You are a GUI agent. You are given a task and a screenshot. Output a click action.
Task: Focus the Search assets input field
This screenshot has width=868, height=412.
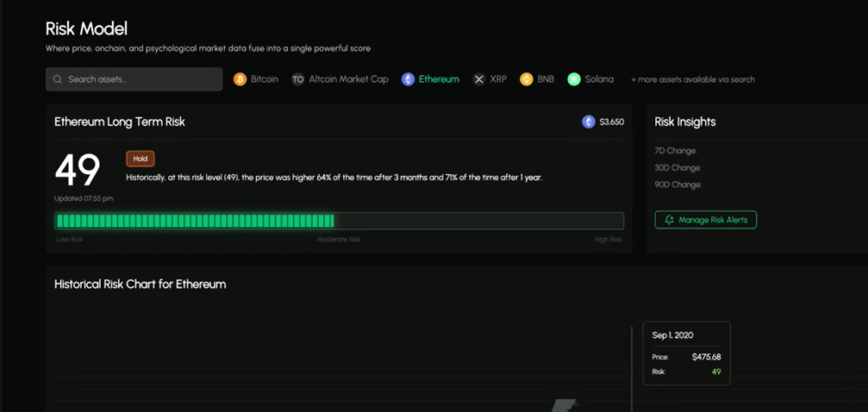138,79
